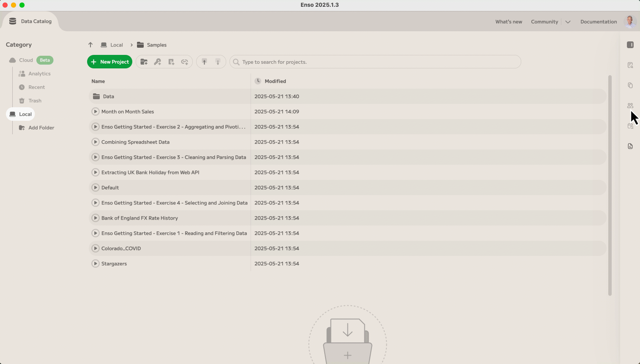Select the Colorado_COVID name
This screenshot has height=364, width=640.
tap(121, 248)
